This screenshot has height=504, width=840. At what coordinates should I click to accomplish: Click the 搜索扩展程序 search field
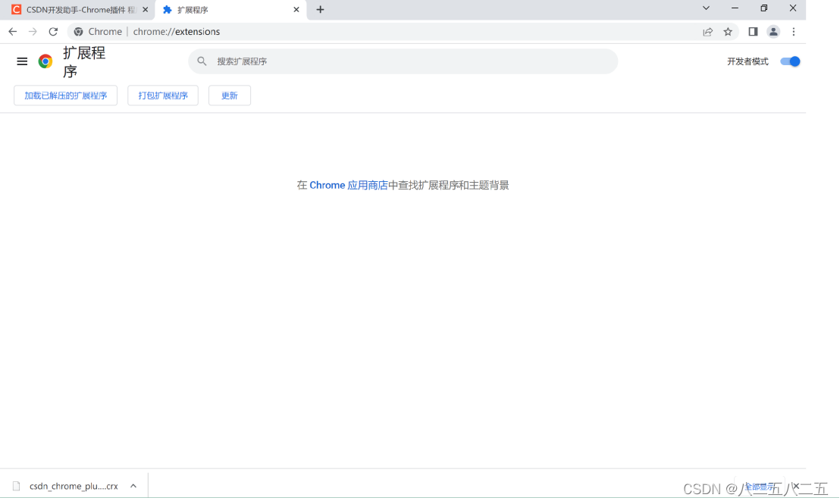point(403,61)
